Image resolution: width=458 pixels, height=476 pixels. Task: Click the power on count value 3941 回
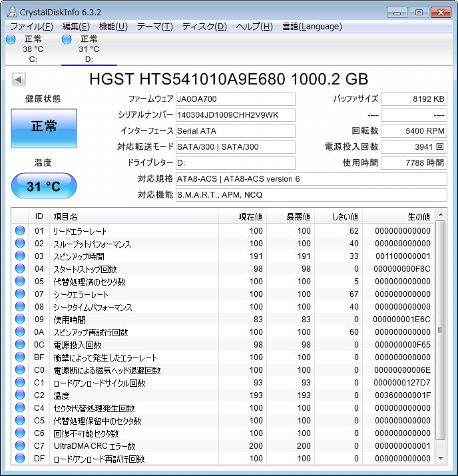[414, 147]
